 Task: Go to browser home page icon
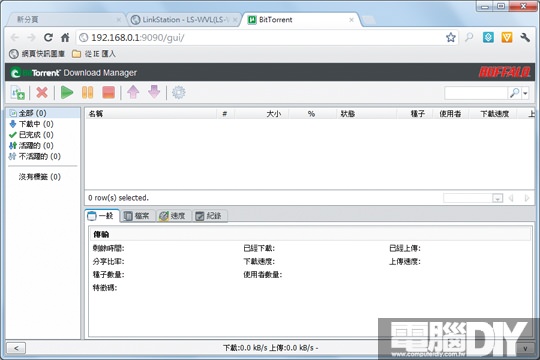click(65, 38)
